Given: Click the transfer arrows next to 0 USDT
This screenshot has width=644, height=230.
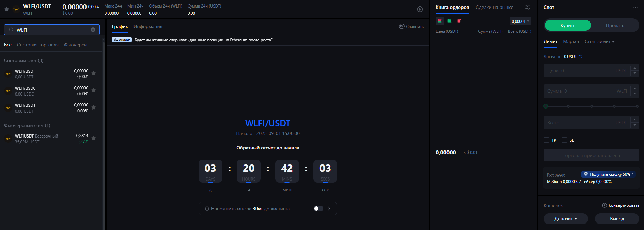Looking at the screenshot, I should click(581, 56).
